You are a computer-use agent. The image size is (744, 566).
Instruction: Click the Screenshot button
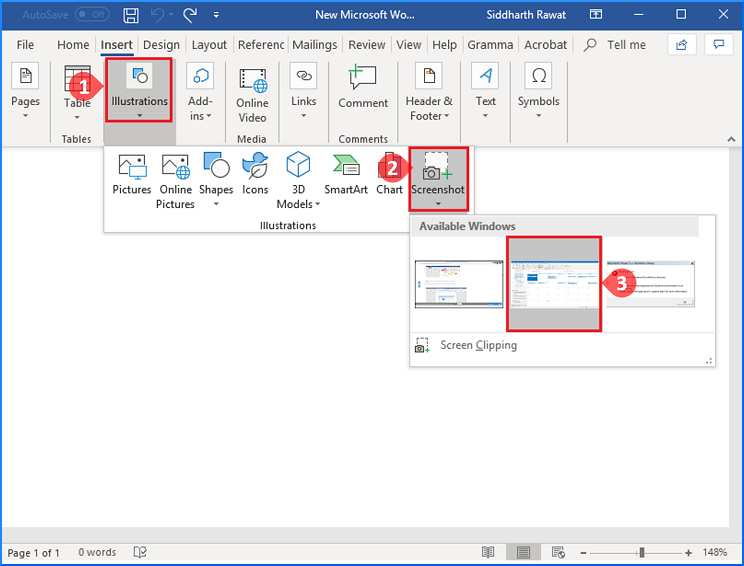438,179
